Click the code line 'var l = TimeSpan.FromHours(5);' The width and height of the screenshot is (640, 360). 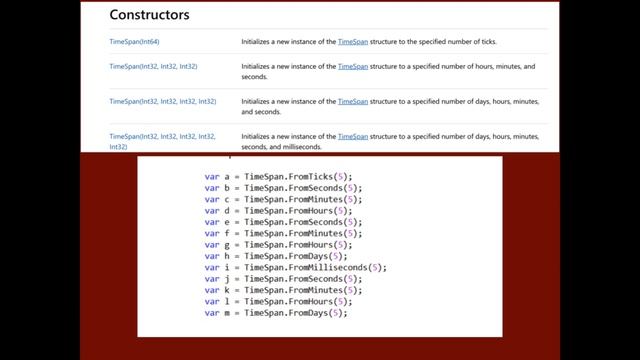click(x=278, y=302)
